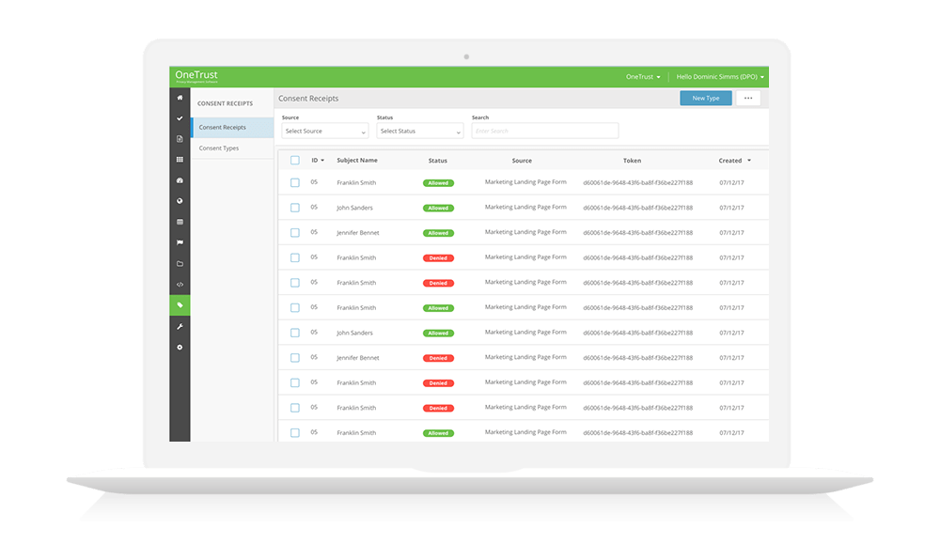Open the three-dots more options button

pyautogui.click(x=748, y=99)
